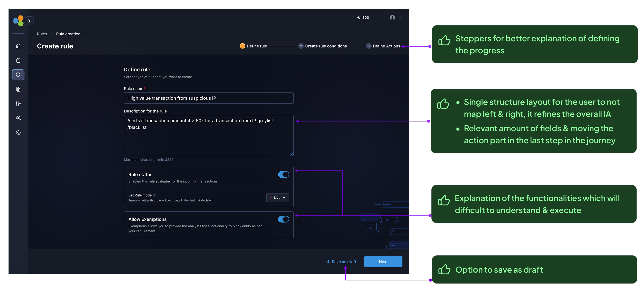This screenshot has width=644, height=295.
Task: Click the Next button
Action: coord(383,262)
